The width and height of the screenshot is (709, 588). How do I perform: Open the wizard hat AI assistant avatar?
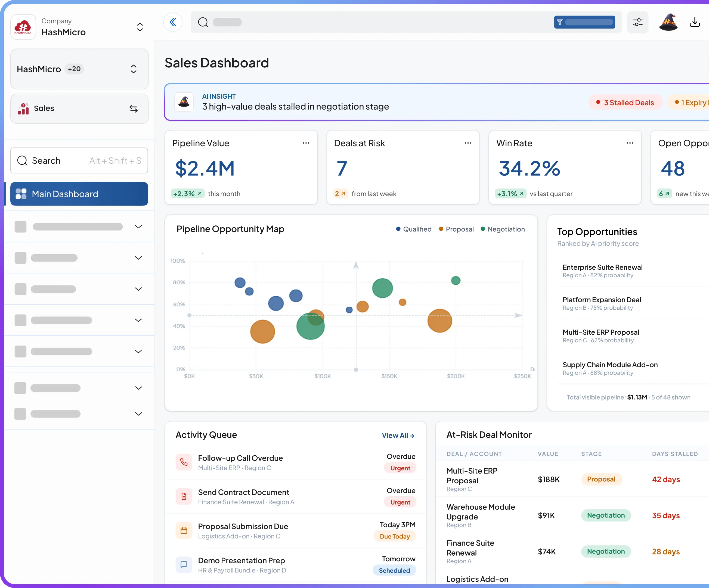click(x=668, y=22)
